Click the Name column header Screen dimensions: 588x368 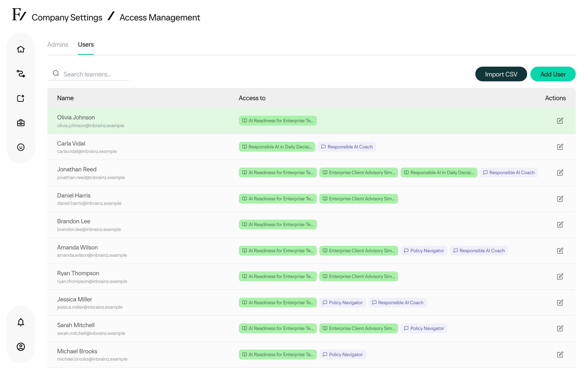pyautogui.click(x=65, y=98)
